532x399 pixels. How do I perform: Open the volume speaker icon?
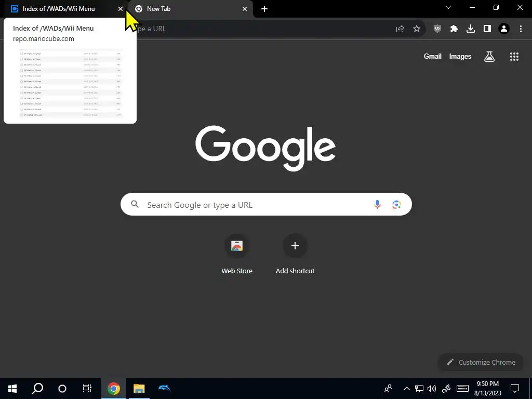pyautogui.click(x=432, y=389)
